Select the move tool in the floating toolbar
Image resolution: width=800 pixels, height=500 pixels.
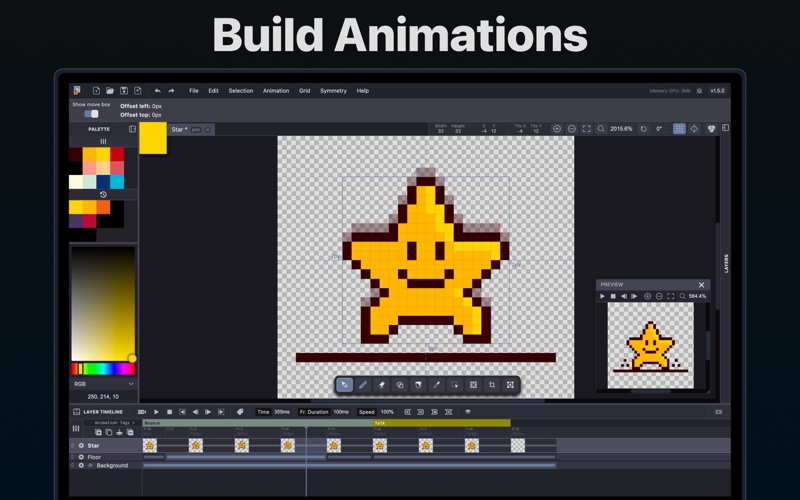[344, 385]
